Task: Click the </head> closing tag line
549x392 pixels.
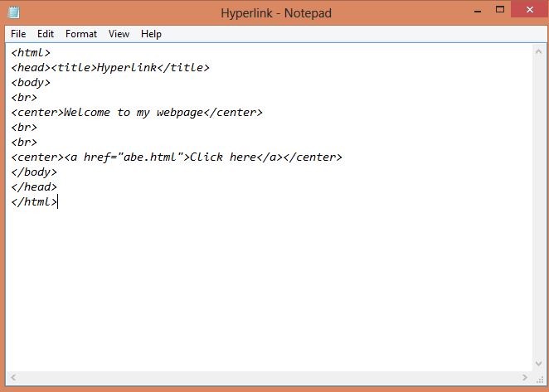Action: pos(34,187)
